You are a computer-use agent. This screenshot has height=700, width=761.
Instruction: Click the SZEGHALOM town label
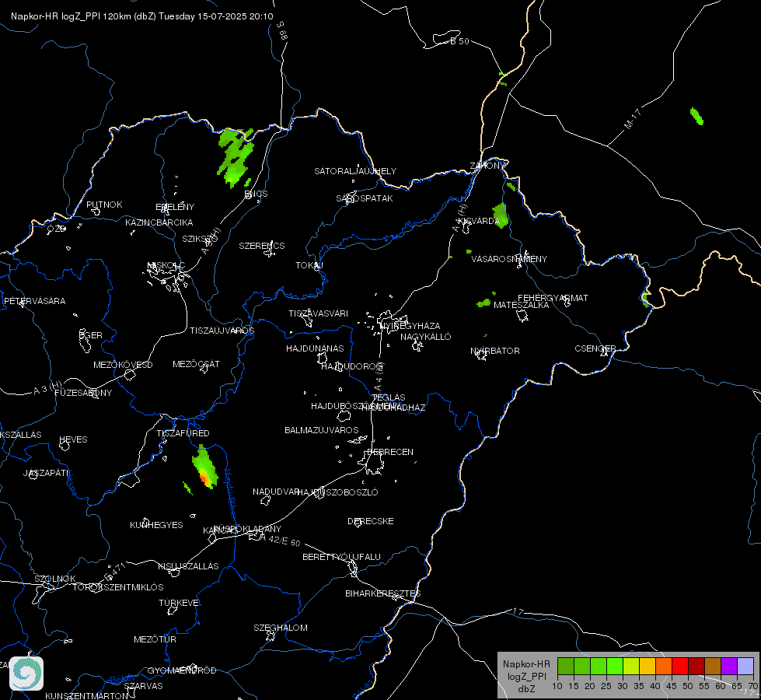tap(281, 628)
